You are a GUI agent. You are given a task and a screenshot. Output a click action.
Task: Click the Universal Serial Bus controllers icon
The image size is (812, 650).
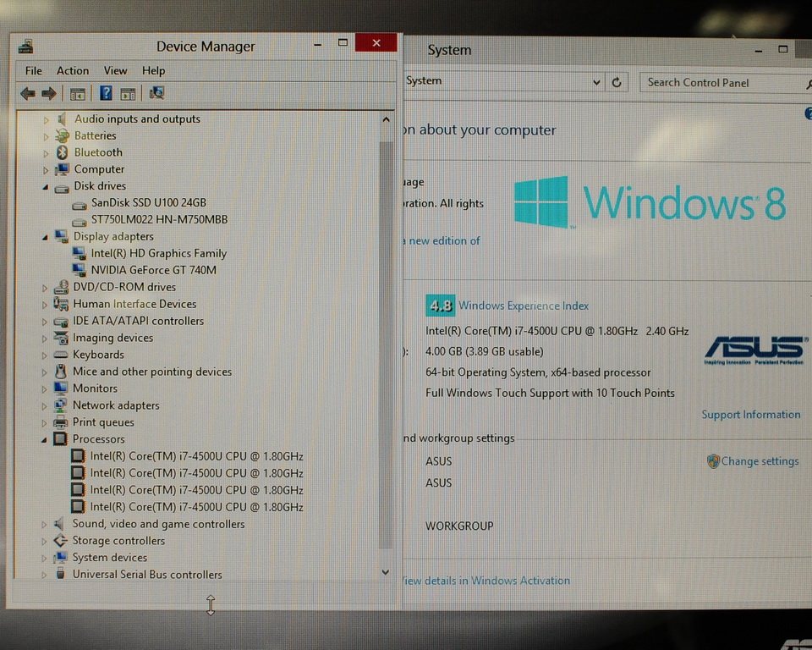coord(61,573)
